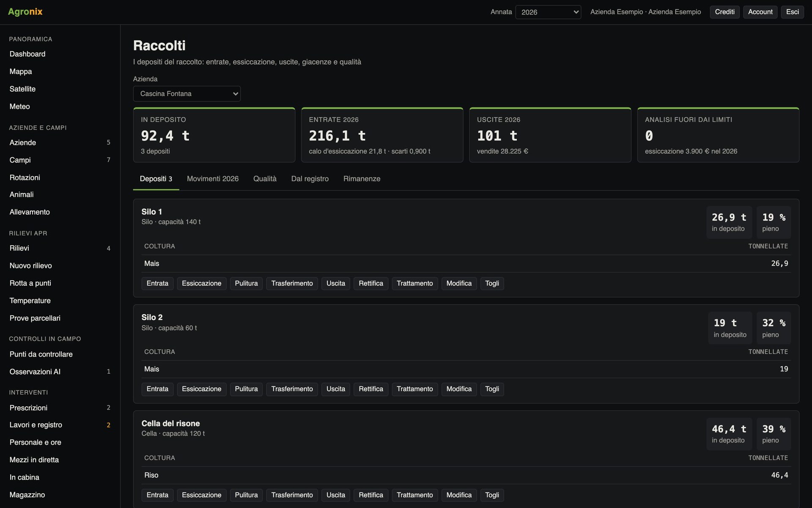Click Esci to log out
812x508 pixels.
(792, 12)
